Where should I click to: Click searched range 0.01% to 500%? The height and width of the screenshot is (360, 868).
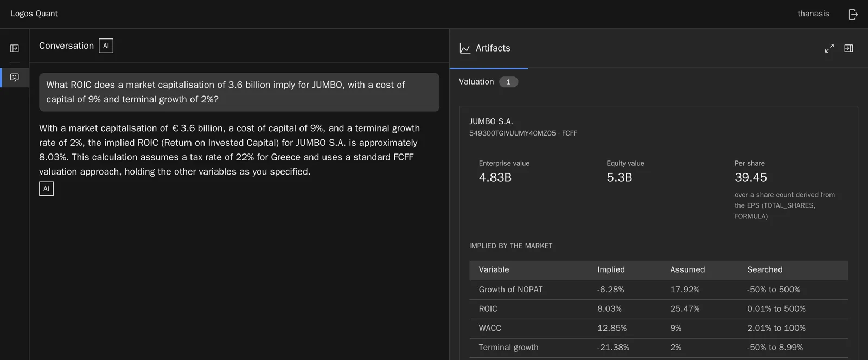[x=776, y=309]
